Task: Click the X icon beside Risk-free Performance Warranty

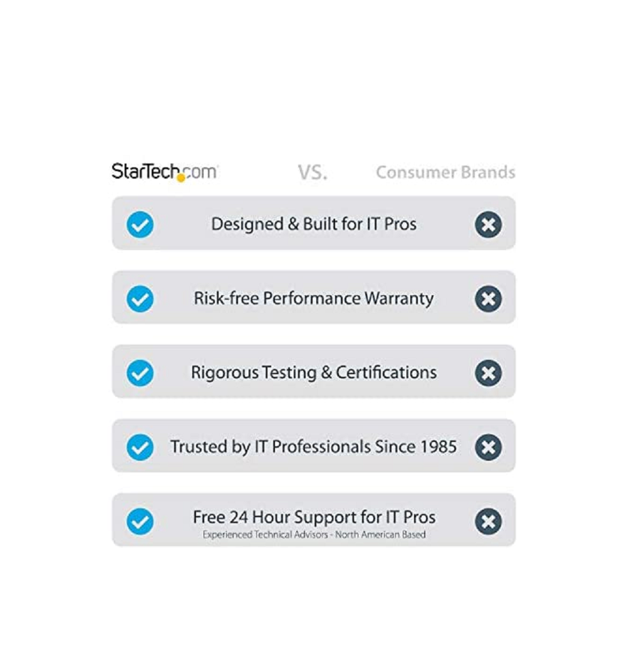Action: click(x=488, y=298)
